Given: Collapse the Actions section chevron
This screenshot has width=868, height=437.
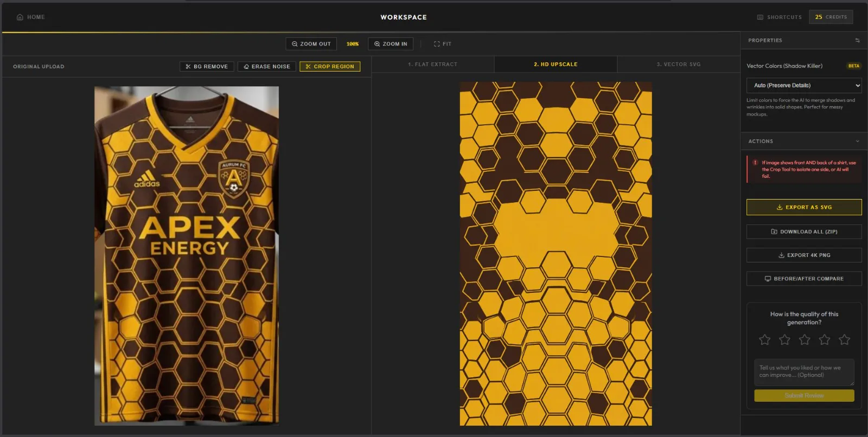Looking at the screenshot, I should tap(858, 142).
